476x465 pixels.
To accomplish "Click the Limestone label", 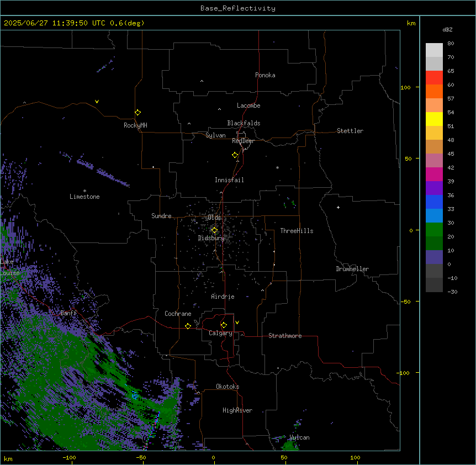I will (84, 197).
